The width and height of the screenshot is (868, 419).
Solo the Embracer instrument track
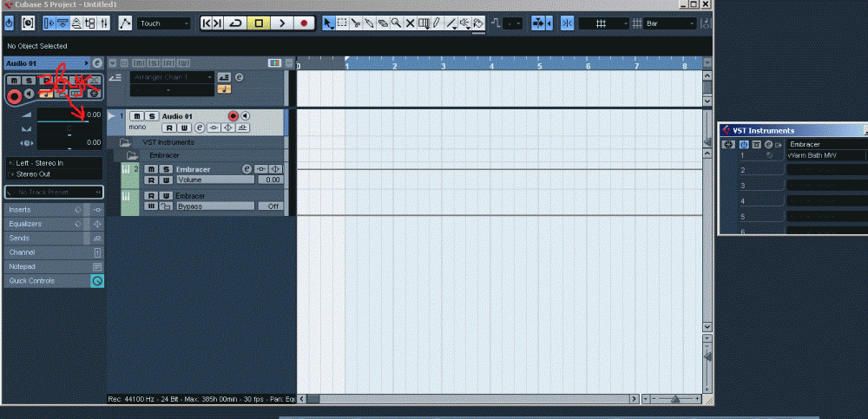pyautogui.click(x=165, y=168)
